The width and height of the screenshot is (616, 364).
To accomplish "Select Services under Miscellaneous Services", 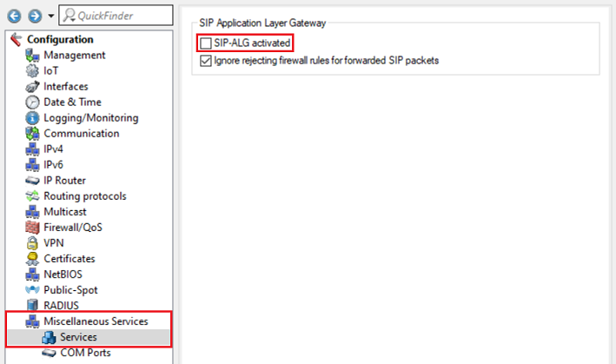I will coord(78,336).
